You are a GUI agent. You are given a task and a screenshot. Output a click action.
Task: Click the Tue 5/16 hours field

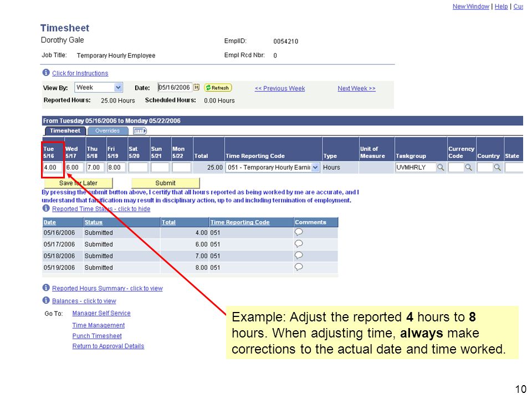[53, 167]
